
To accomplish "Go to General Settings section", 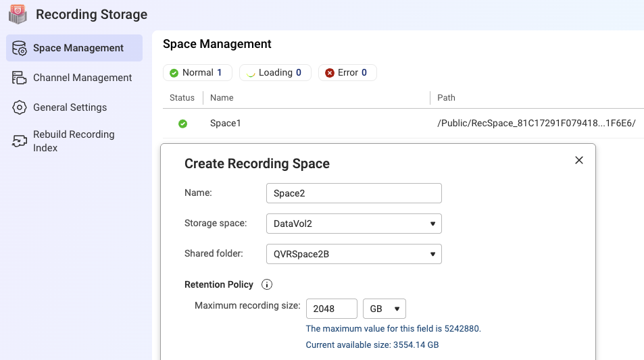I will (70, 107).
